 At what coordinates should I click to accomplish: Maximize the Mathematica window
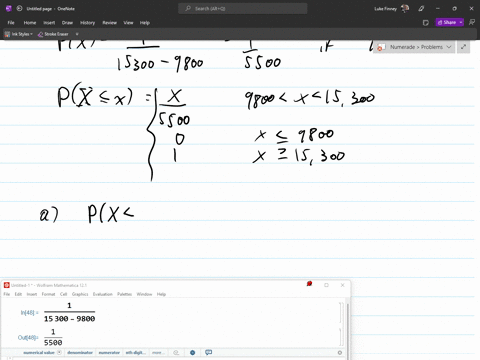pos(326,285)
